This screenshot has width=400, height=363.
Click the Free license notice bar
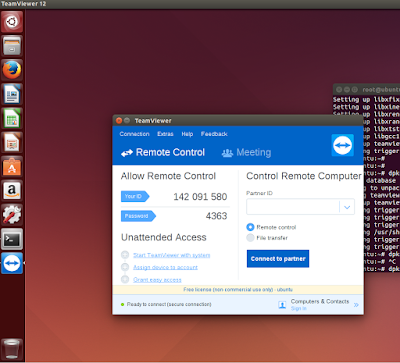click(238, 290)
